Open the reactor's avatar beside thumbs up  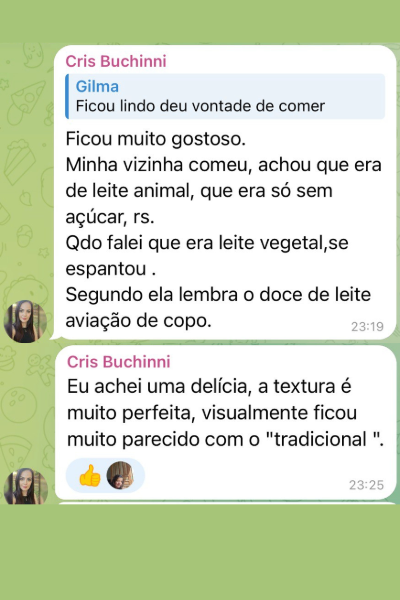click(120, 475)
